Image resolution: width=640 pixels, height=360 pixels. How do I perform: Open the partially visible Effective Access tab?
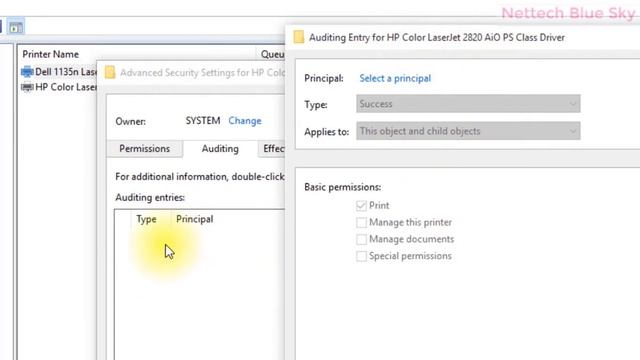[x=272, y=149]
